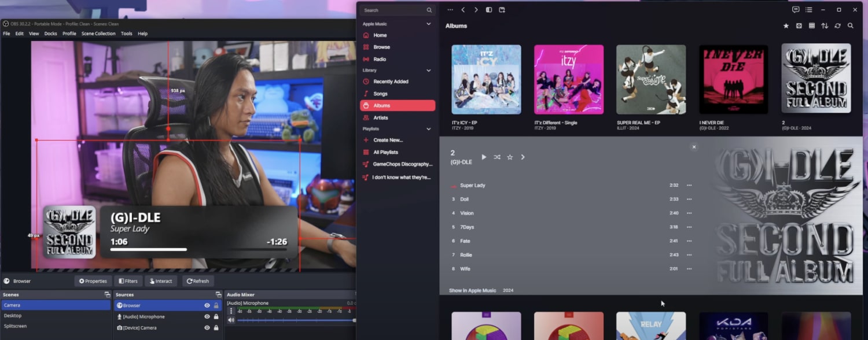Switch albums to grid view
This screenshot has width=868, height=340.
[x=812, y=26]
